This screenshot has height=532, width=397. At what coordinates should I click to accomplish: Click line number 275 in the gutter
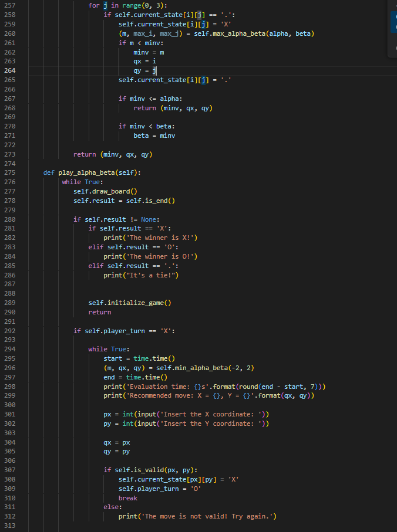[x=10, y=172]
